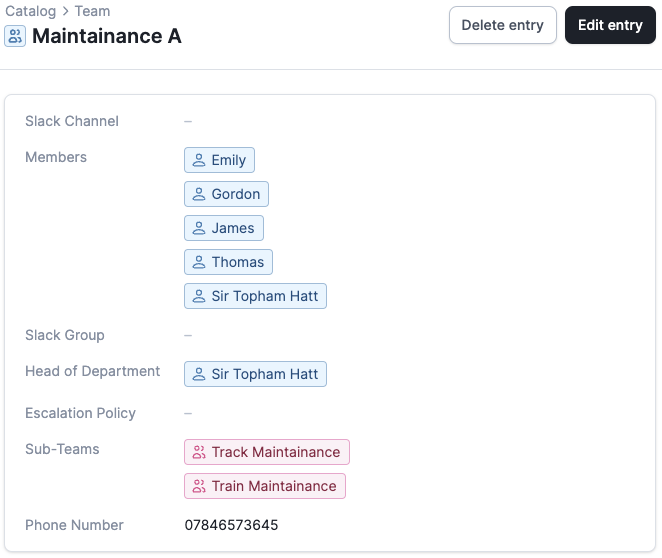Image resolution: width=662 pixels, height=558 pixels.
Task: Click team icon in Track Maintainance tag
Action: [x=199, y=452]
